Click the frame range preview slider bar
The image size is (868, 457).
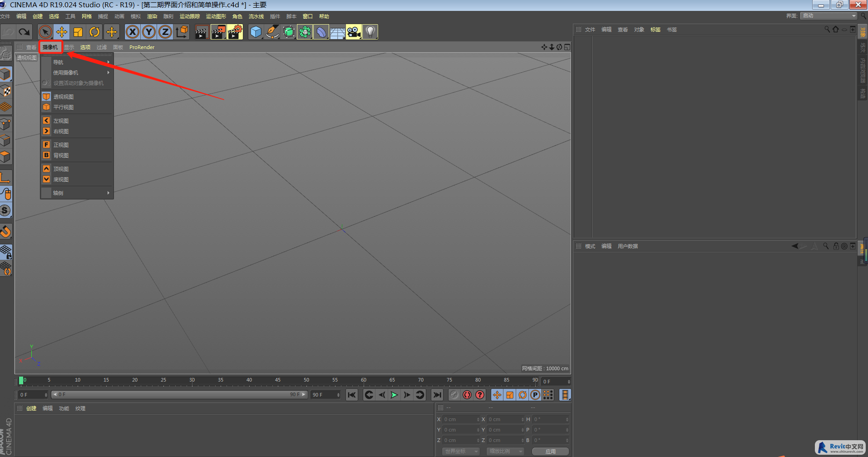[179, 395]
